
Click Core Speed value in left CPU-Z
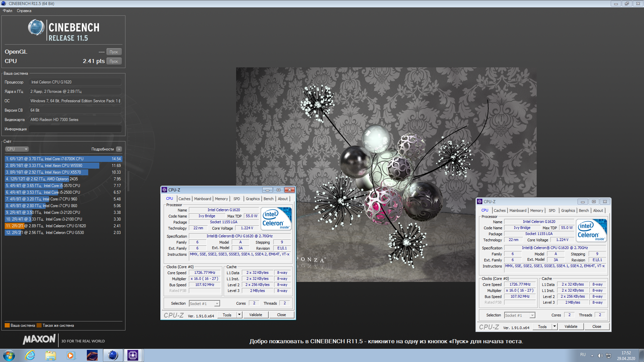tap(205, 273)
